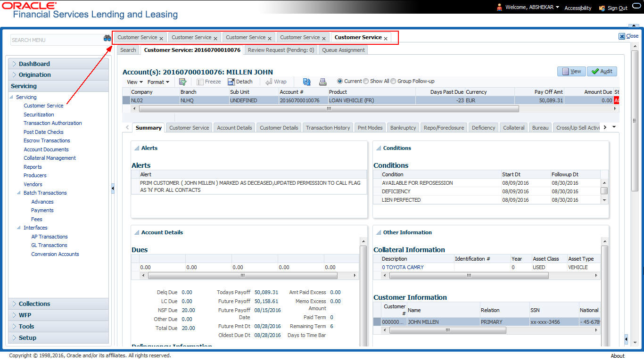Collapse the Servicing tree node

click(12, 97)
